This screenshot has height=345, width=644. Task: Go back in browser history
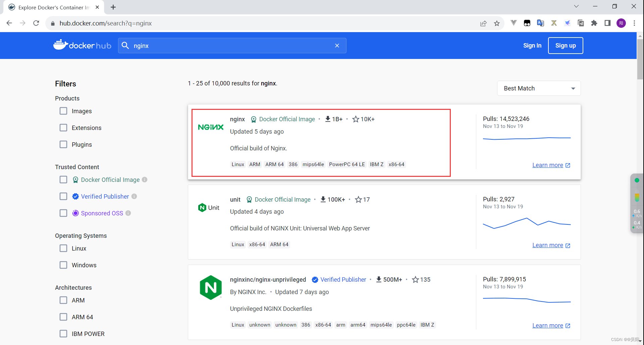[x=9, y=23]
